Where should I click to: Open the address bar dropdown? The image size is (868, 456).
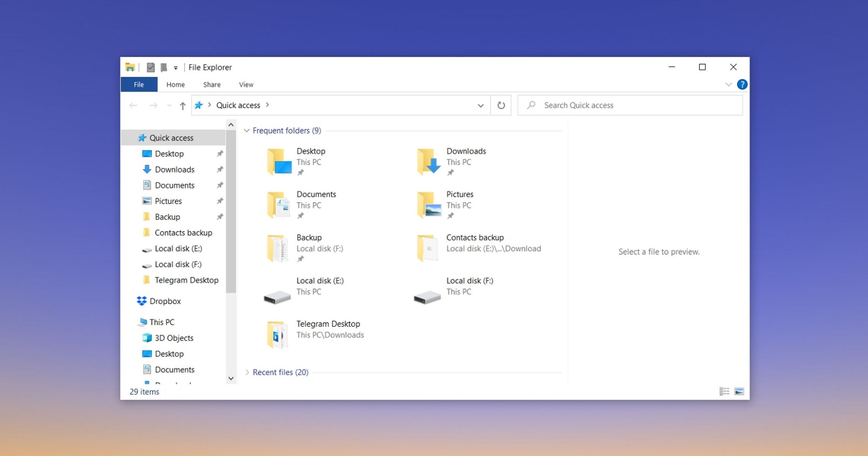[x=480, y=105]
